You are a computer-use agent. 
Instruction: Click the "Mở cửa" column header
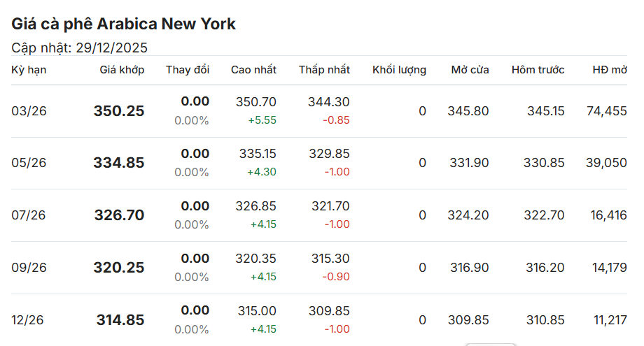[x=470, y=70]
